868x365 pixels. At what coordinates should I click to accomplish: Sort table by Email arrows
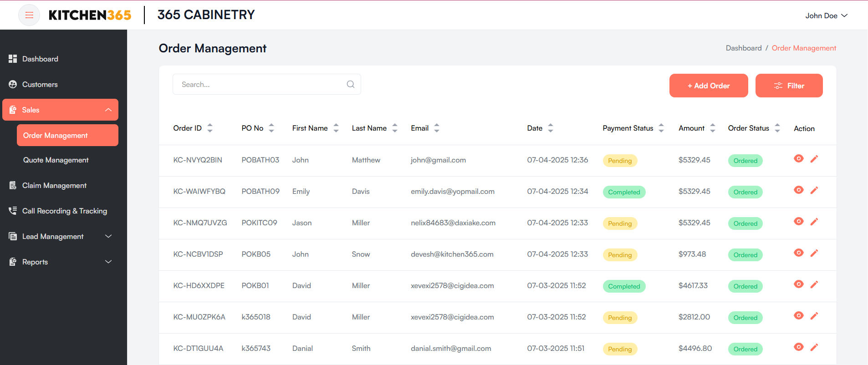click(x=437, y=128)
